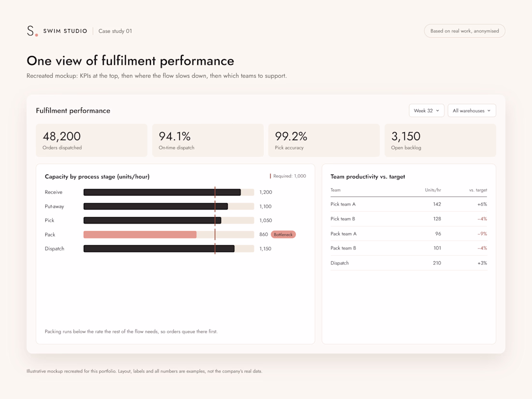Click the Receive capacity bar
This screenshot has width=532, height=399.
click(x=162, y=192)
